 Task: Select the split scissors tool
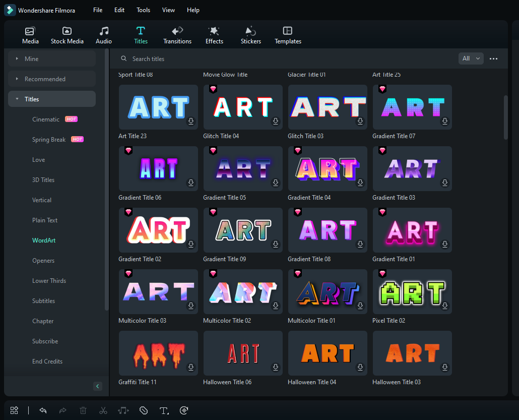[x=103, y=410]
